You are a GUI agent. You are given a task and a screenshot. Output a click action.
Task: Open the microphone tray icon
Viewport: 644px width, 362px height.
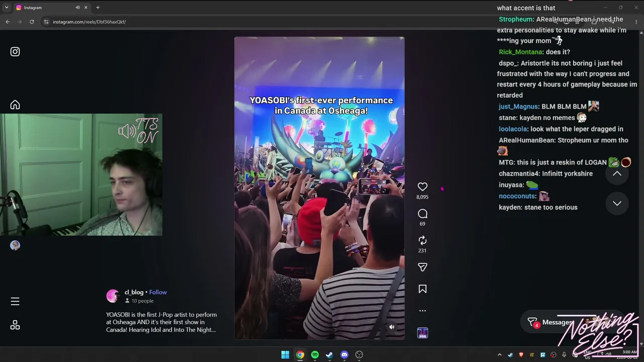point(565,355)
